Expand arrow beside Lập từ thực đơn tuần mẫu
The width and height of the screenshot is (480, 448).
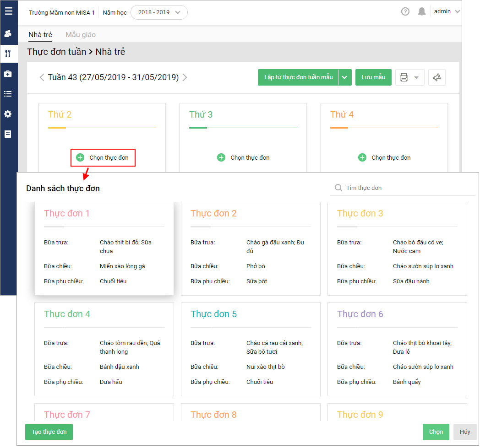tap(345, 77)
